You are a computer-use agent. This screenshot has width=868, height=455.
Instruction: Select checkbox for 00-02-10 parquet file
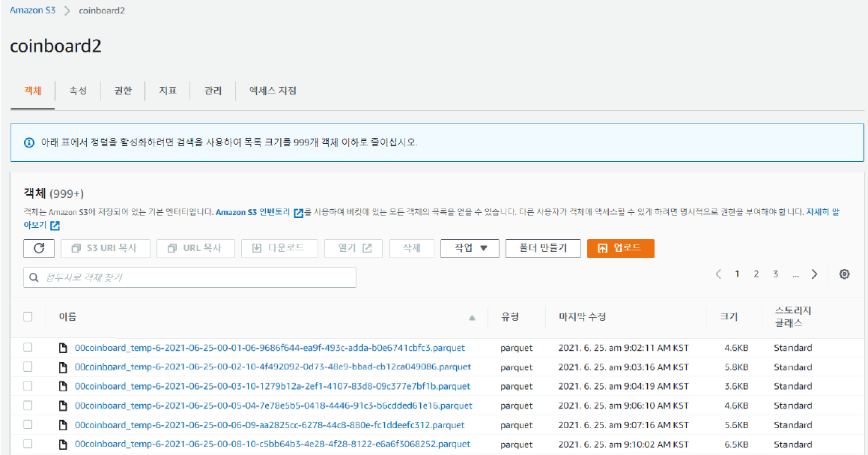(28, 367)
